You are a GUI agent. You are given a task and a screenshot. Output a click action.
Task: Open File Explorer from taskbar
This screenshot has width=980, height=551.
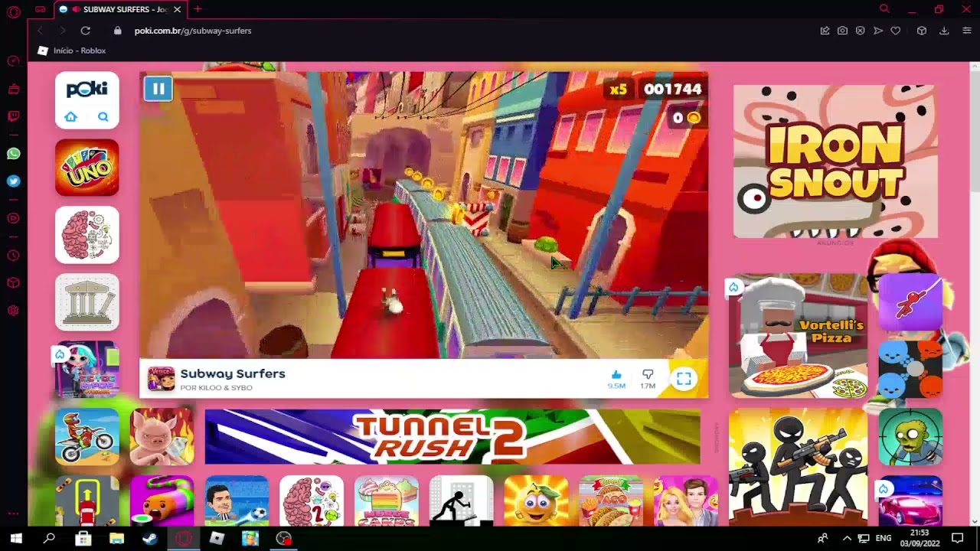point(116,538)
